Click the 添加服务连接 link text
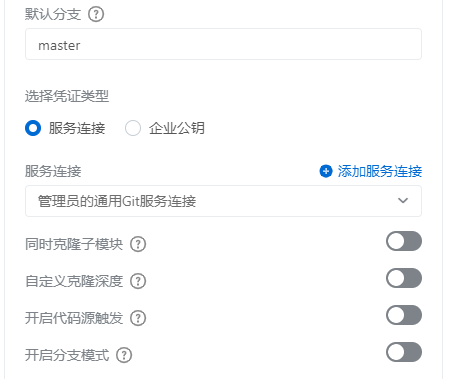 [x=380, y=171]
